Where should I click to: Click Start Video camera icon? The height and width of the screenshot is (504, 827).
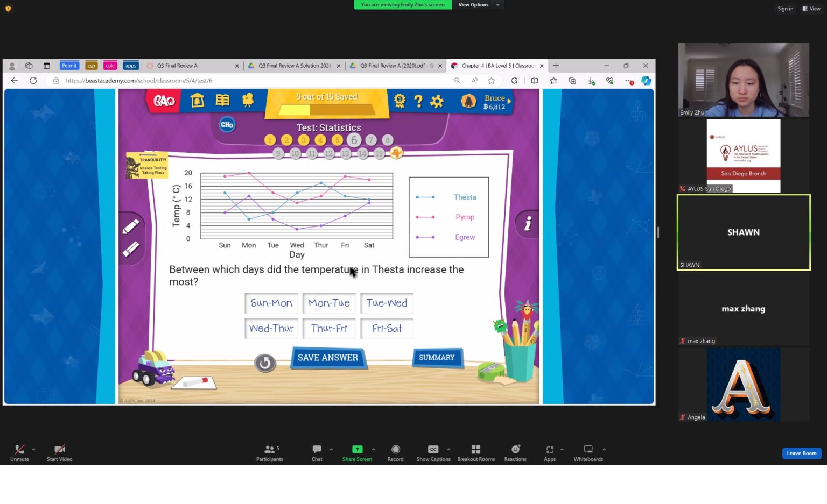(59, 449)
